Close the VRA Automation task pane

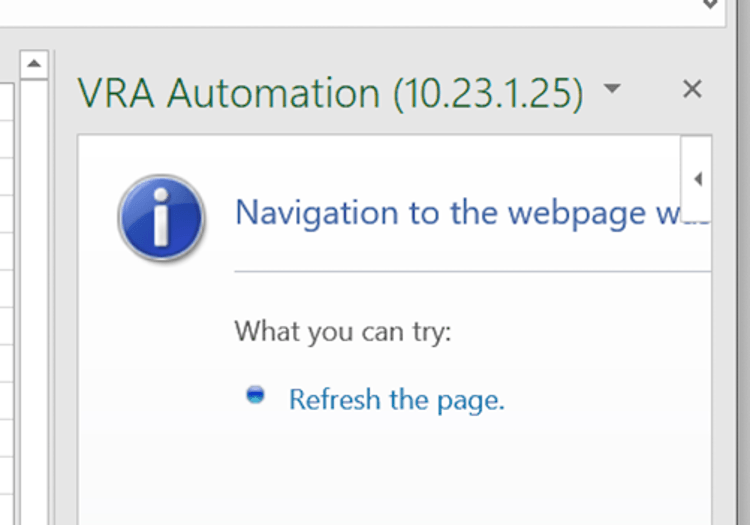(x=692, y=90)
